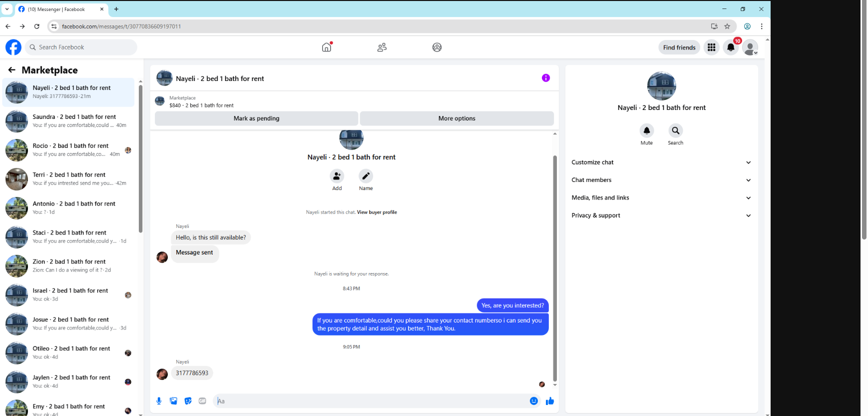Screen dimensions: 868x416
Task: Bookmark this page with the star icon
Action: (x=727, y=26)
